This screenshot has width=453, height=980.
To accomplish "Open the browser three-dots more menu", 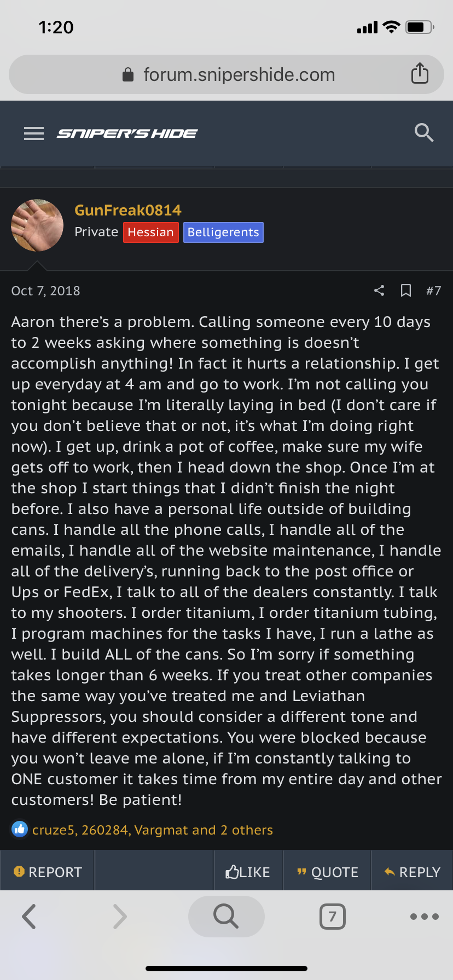I will [x=424, y=917].
